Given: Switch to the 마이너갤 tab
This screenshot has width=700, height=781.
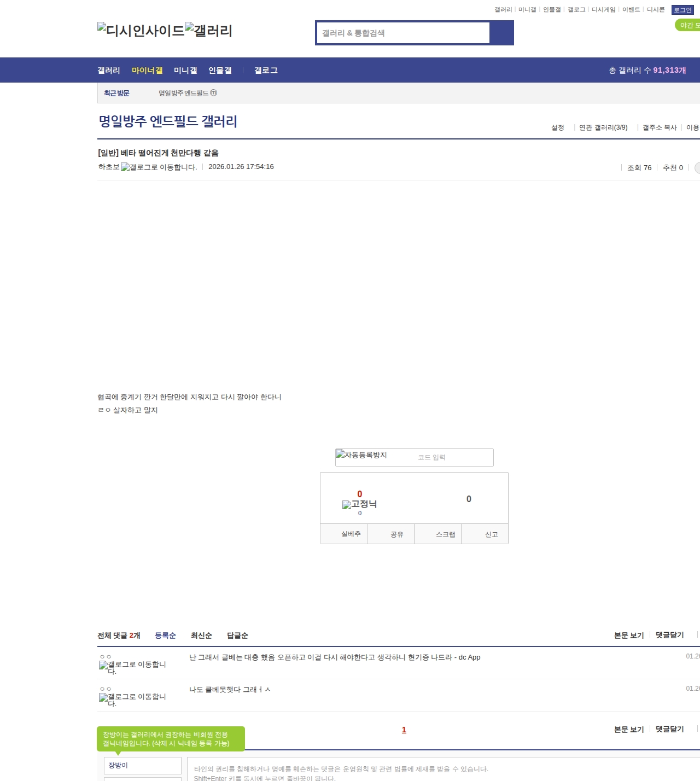Looking at the screenshot, I should click(x=147, y=70).
